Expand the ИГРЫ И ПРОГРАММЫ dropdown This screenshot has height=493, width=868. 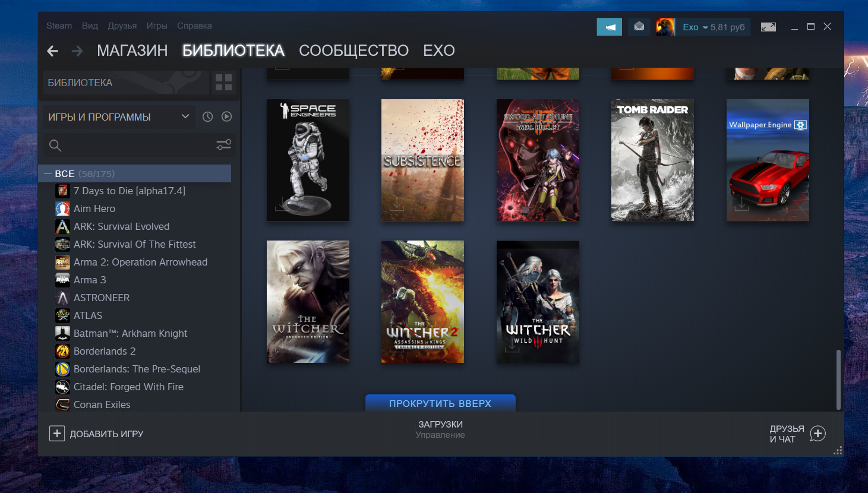pyautogui.click(x=119, y=116)
